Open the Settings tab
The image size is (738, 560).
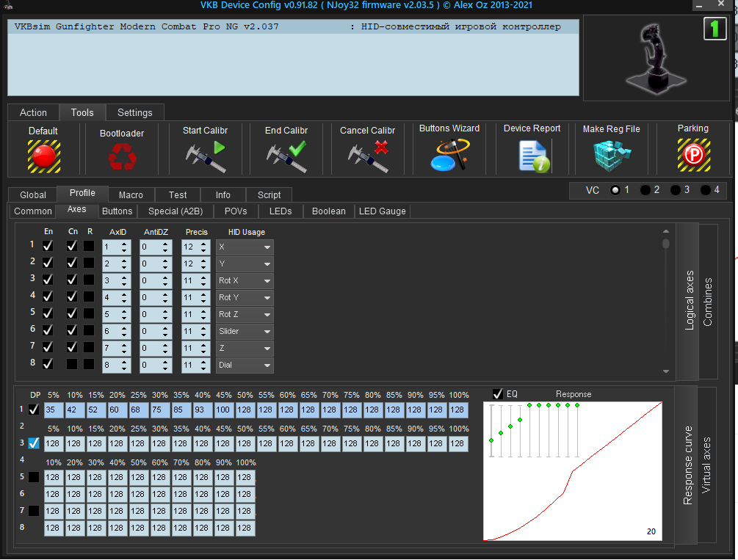[x=135, y=112]
